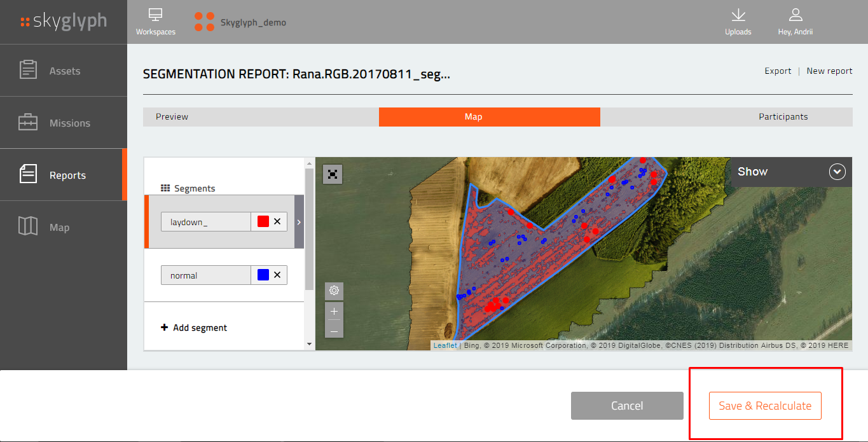Open Missions in the sidebar
Screen dimensions: 868x442
64,123
